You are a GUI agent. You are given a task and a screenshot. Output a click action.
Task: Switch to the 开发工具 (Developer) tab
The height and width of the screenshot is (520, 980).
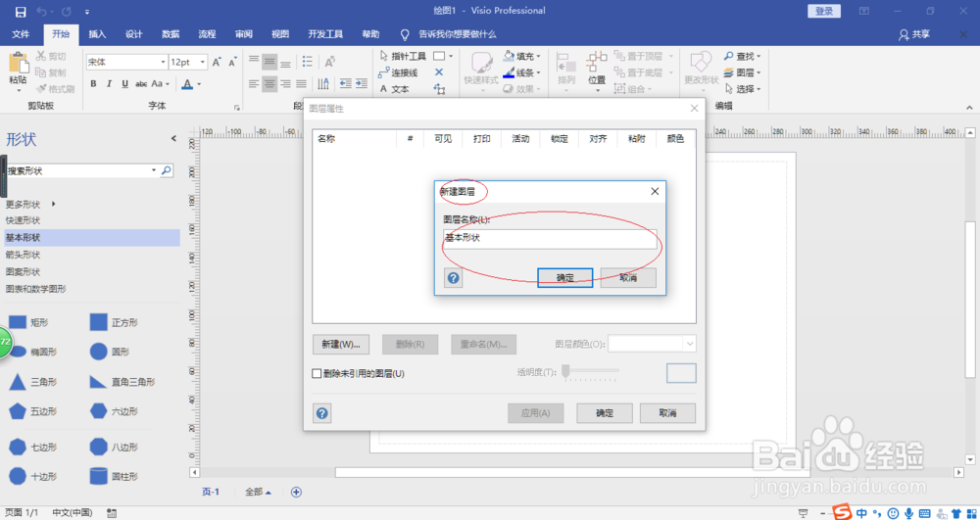point(325,33)
